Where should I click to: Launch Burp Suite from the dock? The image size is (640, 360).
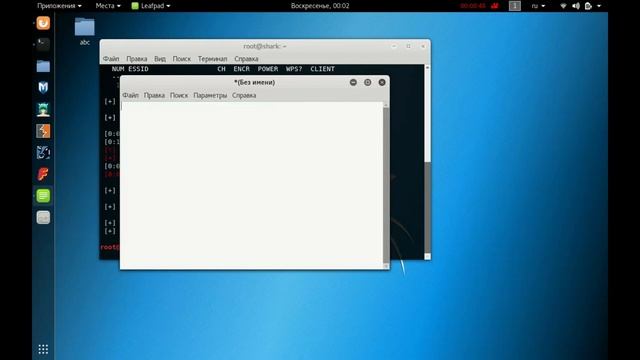click(43, 131)
